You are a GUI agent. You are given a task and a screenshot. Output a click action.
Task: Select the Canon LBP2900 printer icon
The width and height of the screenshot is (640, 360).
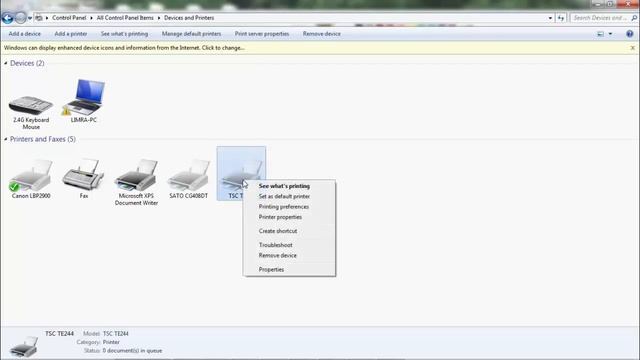click(x=31, y=175)
